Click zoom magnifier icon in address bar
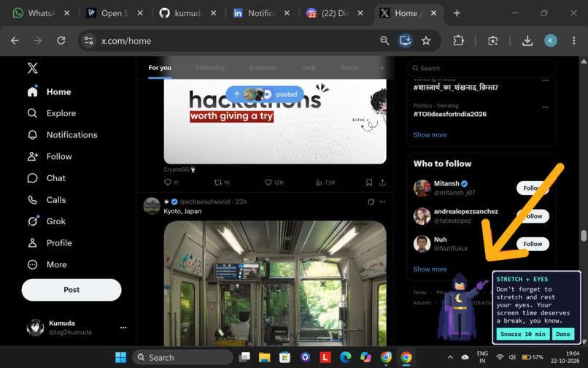The width and height of the screenshot is (588, 368). pyautogui.click(x=384, y=41)
